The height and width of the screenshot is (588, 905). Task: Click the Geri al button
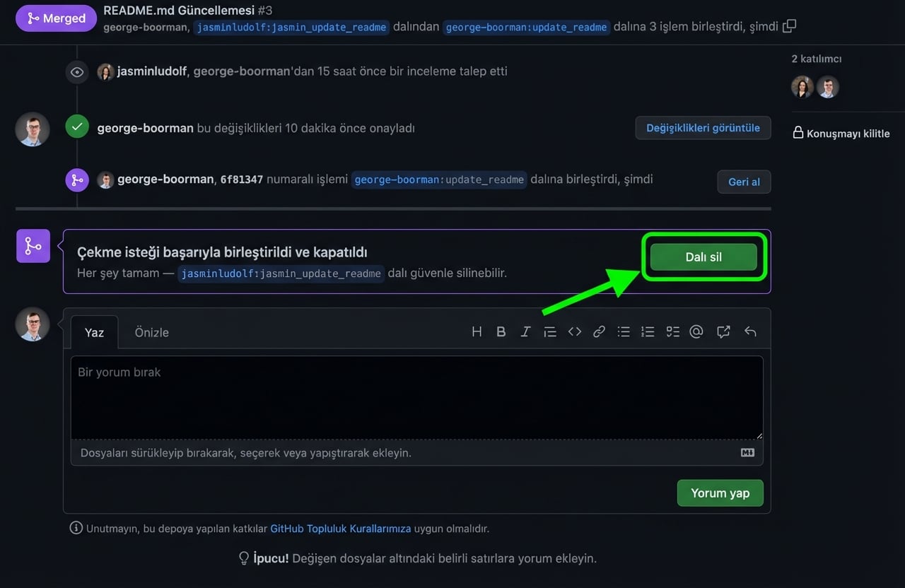(744, 182)
